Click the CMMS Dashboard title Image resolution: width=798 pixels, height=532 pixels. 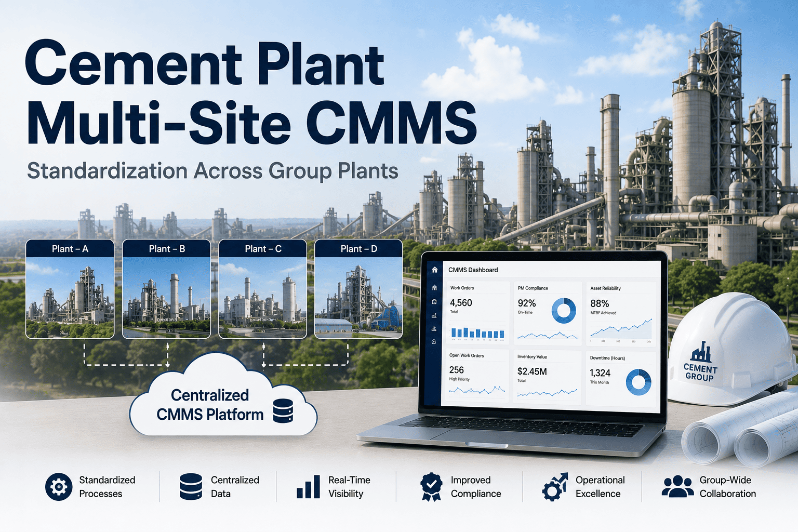click(473, 270)
